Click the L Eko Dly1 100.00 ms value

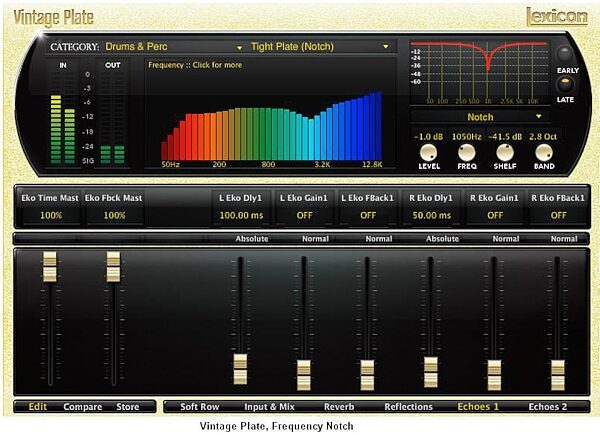click(x=241, y=215)
